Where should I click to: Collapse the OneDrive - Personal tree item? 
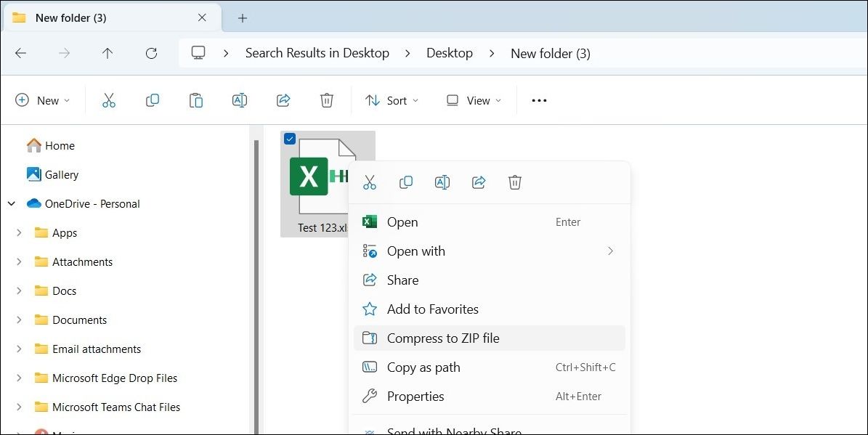tap(11, 203)
